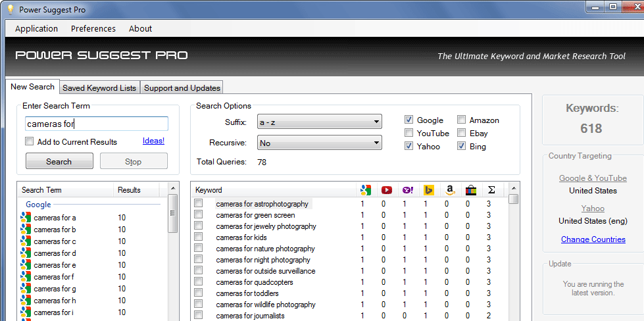This screenshot has height=321, width=644.
Task: Select the New Search tab
Action: (32, 87)
